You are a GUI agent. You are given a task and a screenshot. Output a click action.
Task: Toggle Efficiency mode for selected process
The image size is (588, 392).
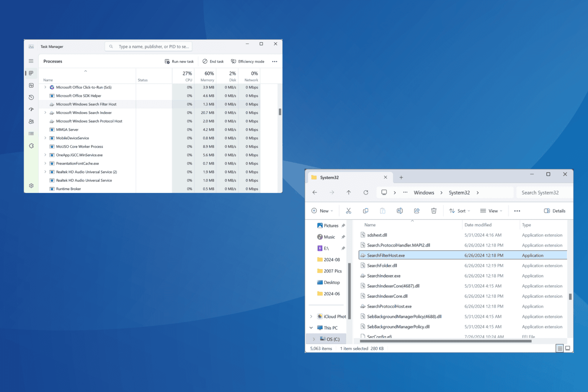tap(248, 61)
